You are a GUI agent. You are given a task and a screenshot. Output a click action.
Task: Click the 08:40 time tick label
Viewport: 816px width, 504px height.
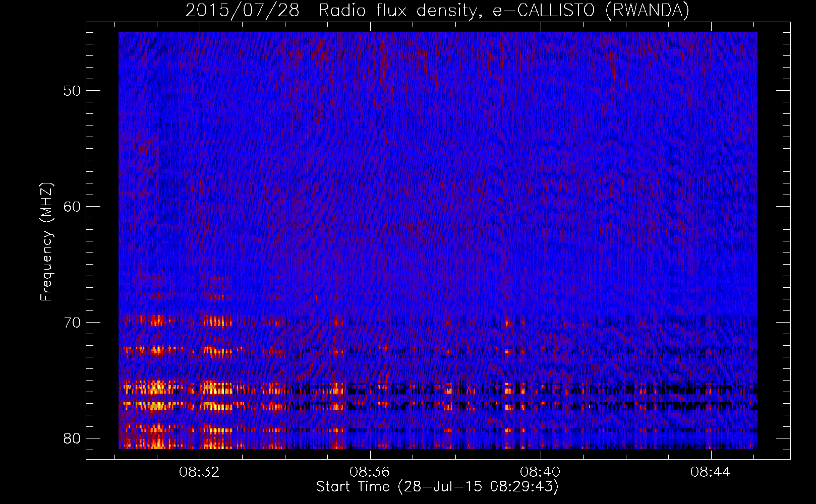(540, 472)
